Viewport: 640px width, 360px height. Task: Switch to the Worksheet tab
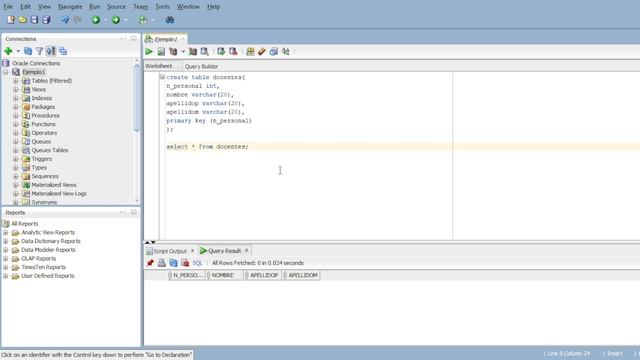pos(159,66)
